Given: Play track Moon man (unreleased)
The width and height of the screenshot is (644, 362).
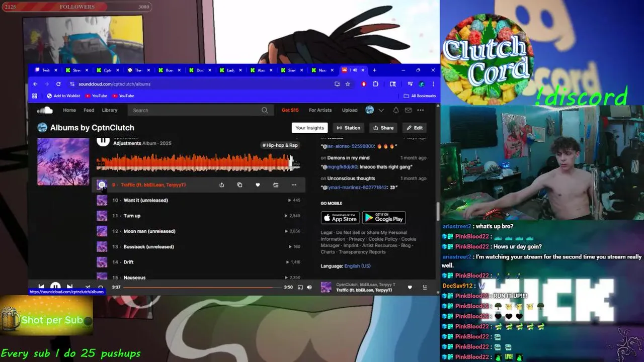Looking at the screenshot, I should coord(149,231).
